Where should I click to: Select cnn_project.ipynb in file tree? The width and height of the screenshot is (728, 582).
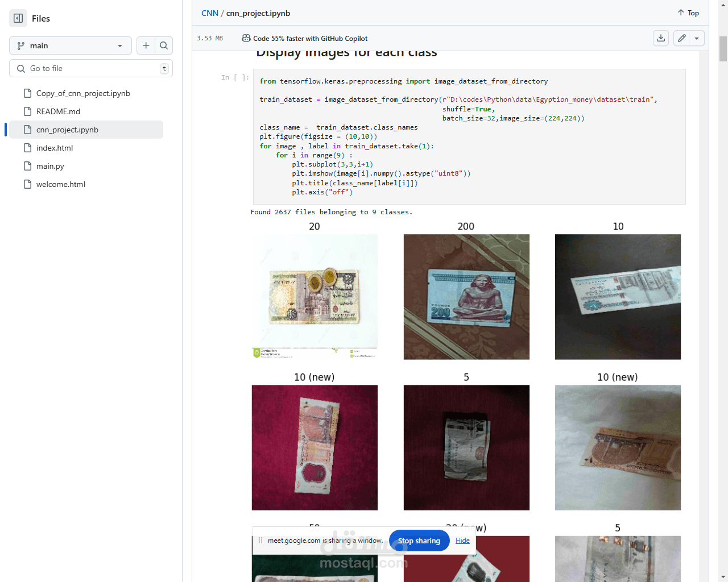coord(86,130)
